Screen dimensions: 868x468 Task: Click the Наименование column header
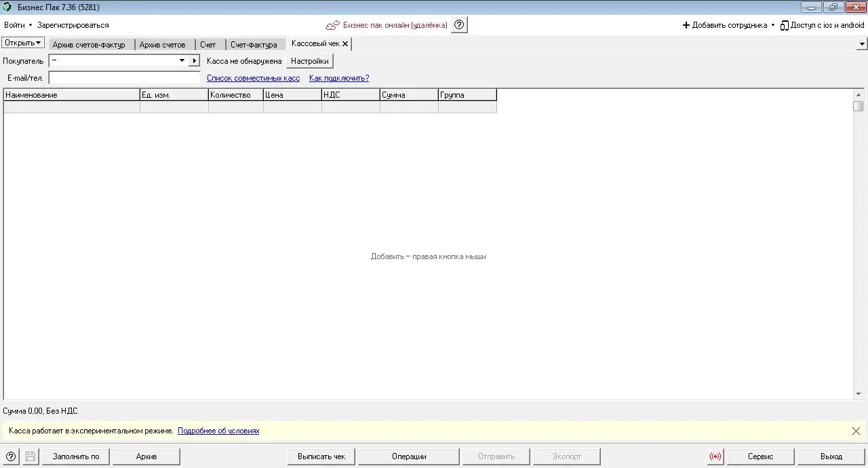[x=72, y=95]
